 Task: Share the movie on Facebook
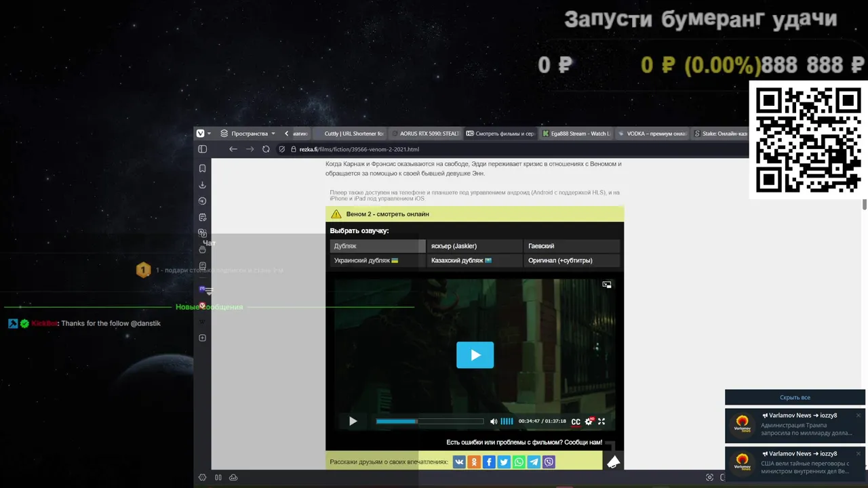489,462
